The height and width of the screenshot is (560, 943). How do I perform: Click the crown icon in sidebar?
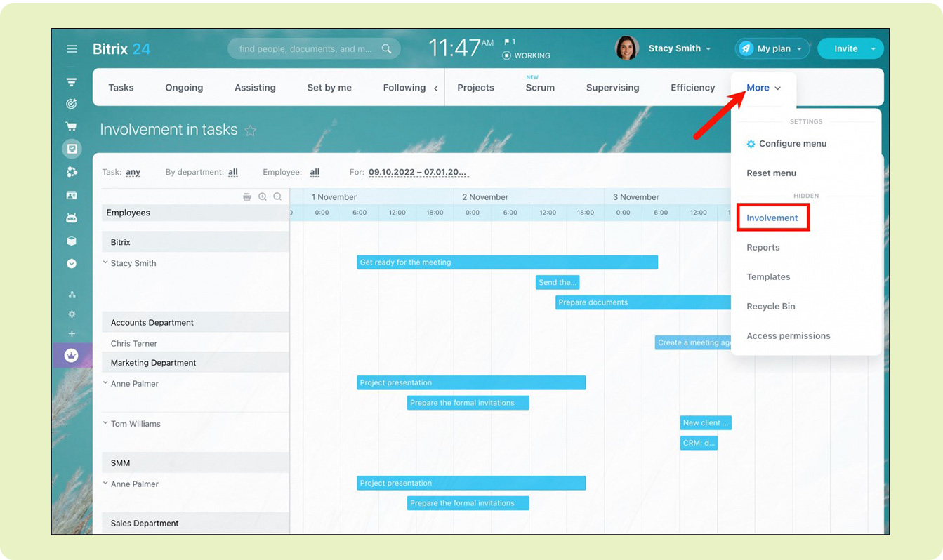(72, 356)
